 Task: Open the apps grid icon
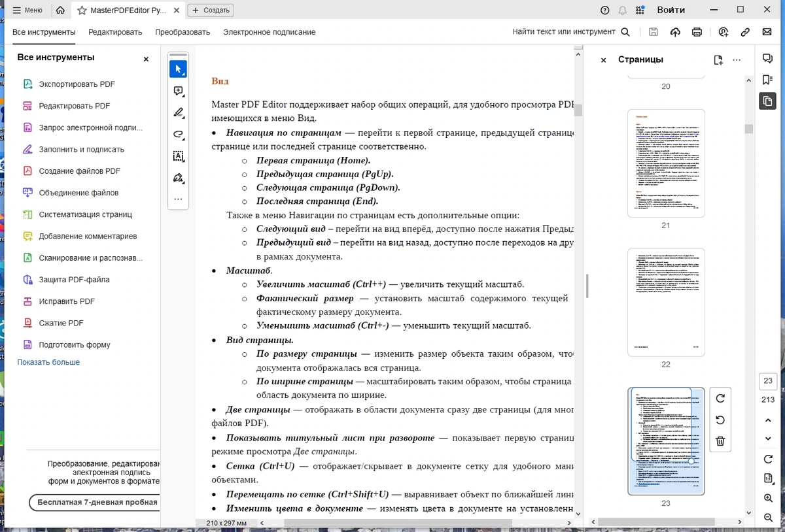(640, 10)
